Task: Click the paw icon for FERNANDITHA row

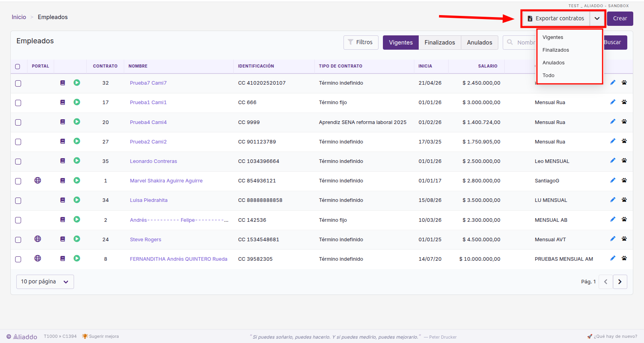Action: click(624, 258)
